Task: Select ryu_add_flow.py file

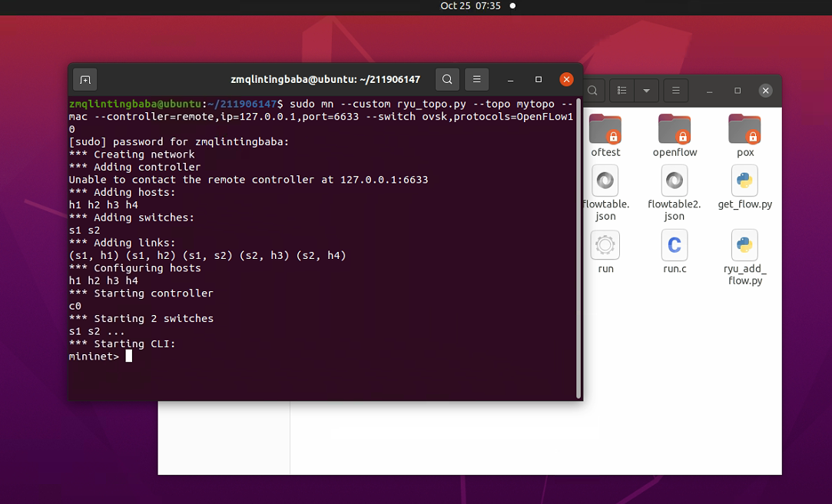Action: tap(745, 258)
